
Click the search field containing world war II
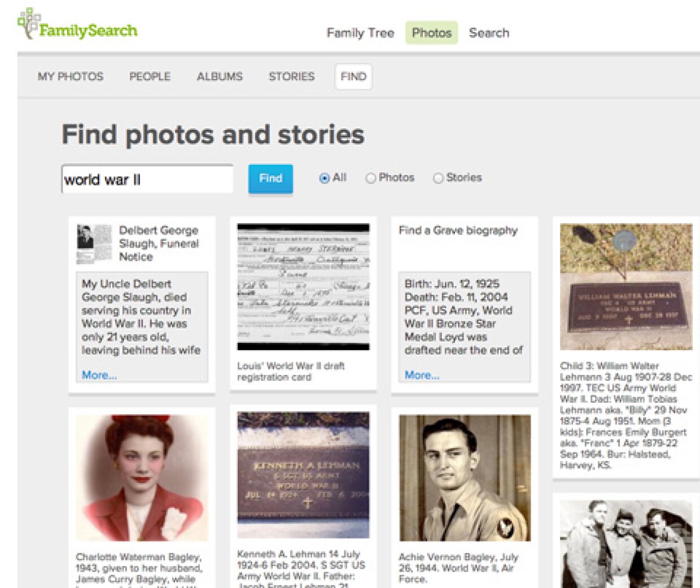tap(147, 179)
